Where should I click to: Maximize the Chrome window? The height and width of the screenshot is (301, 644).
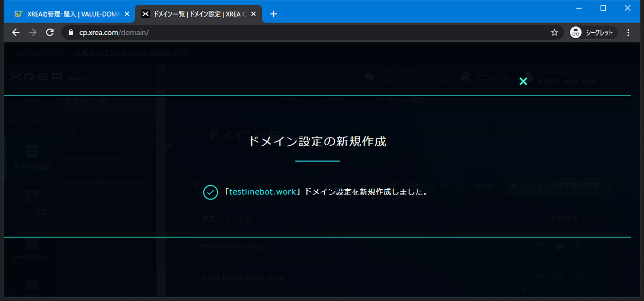pos(603,8)
